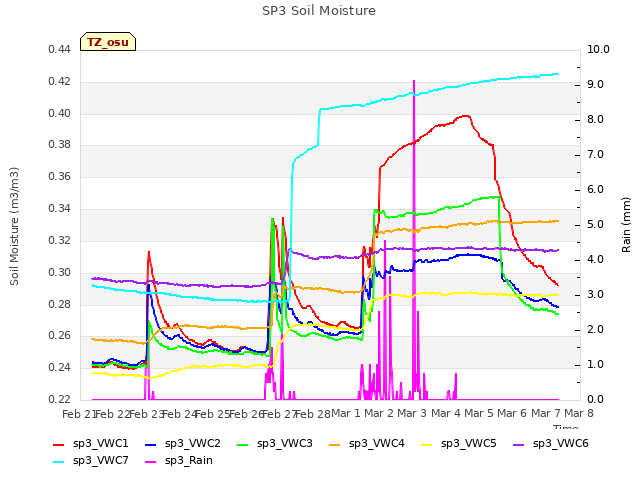Click the Mar 5 date label
640x480 pixels.
point(479,414)
